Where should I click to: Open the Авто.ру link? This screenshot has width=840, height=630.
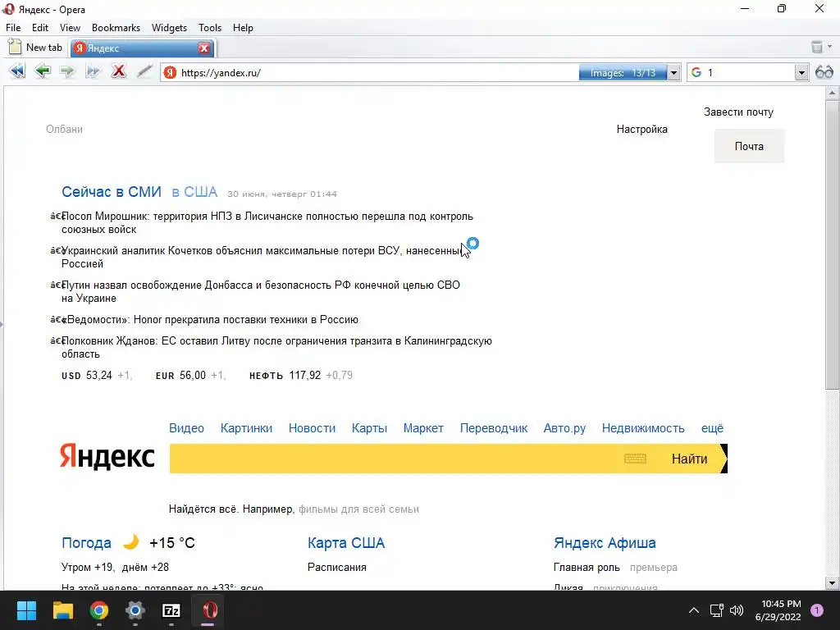[x=564, y=428]
